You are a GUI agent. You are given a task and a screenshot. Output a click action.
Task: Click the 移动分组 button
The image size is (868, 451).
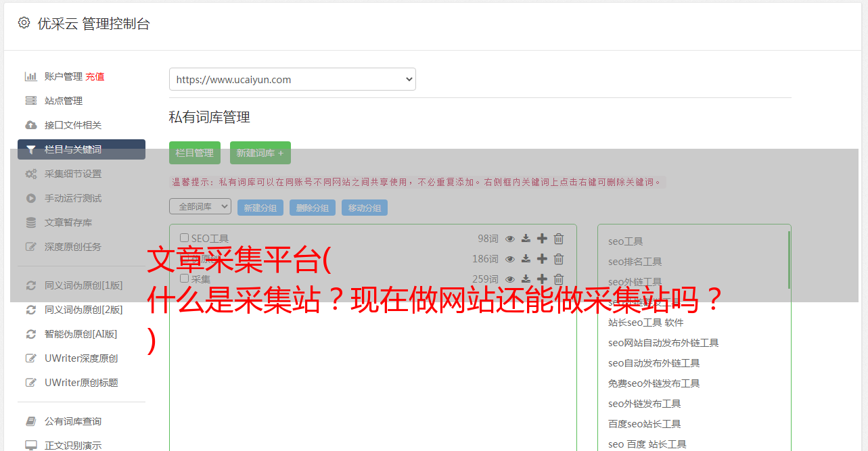[x=365, y=208]
